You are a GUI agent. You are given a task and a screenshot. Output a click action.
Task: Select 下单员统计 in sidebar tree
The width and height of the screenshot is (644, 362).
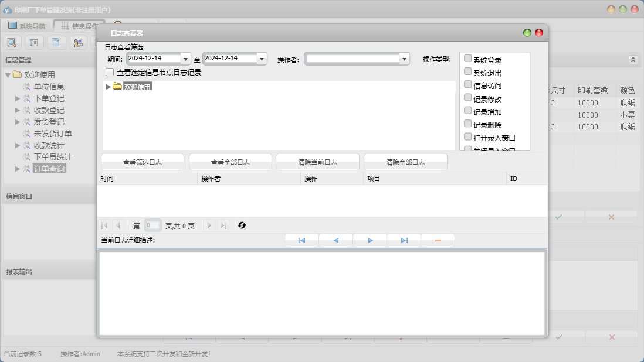[53, 157]
